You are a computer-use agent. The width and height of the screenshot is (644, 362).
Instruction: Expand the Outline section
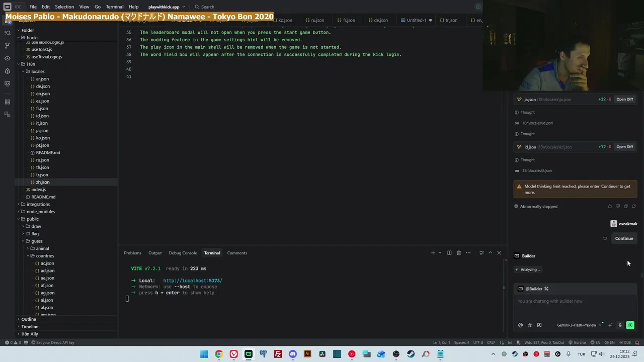point(29,319)
